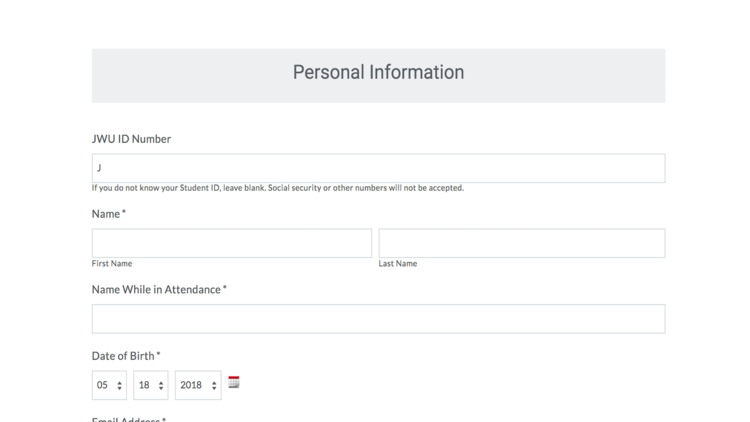
Task: Focus the First Name text box
Action: point(232,243)
